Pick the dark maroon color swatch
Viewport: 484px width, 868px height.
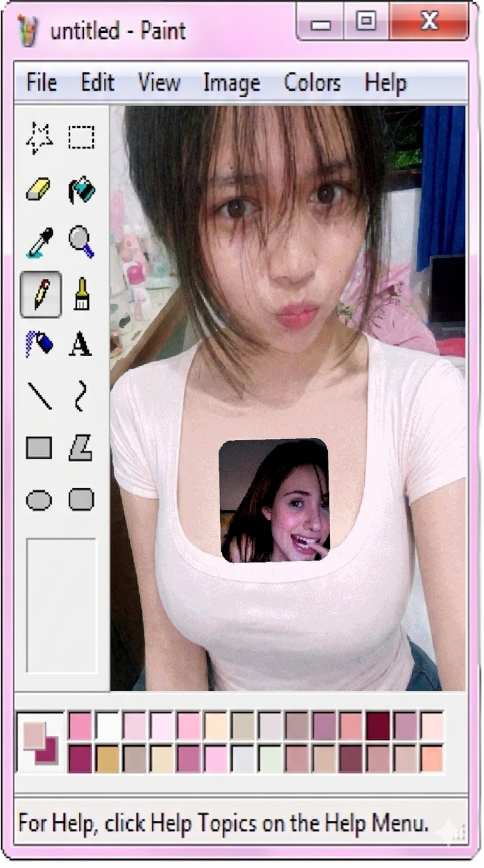pos(378,725)
